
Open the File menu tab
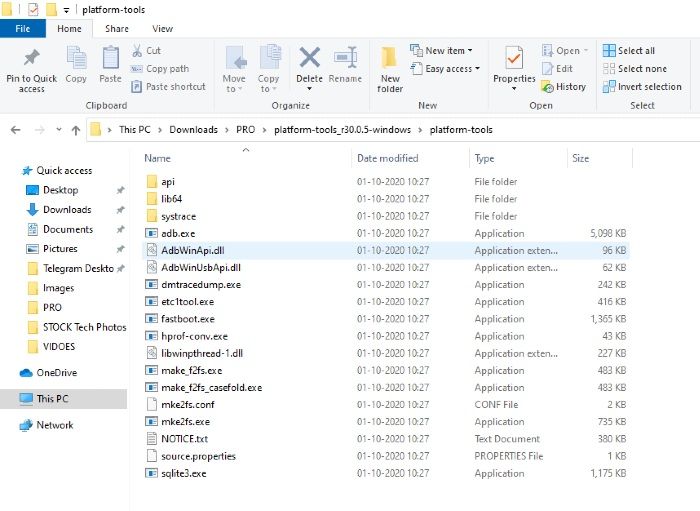click(23, 29)
